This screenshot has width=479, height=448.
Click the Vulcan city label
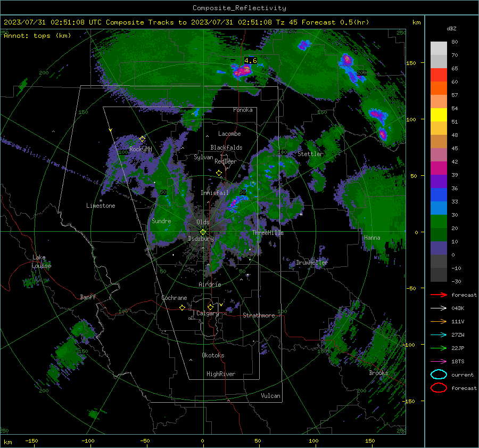270,396
